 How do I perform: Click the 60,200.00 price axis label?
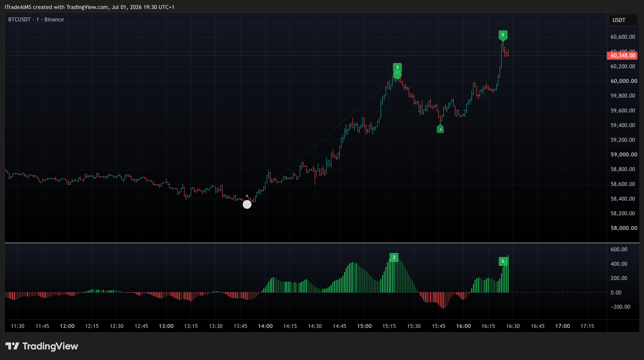pos(623,66)
